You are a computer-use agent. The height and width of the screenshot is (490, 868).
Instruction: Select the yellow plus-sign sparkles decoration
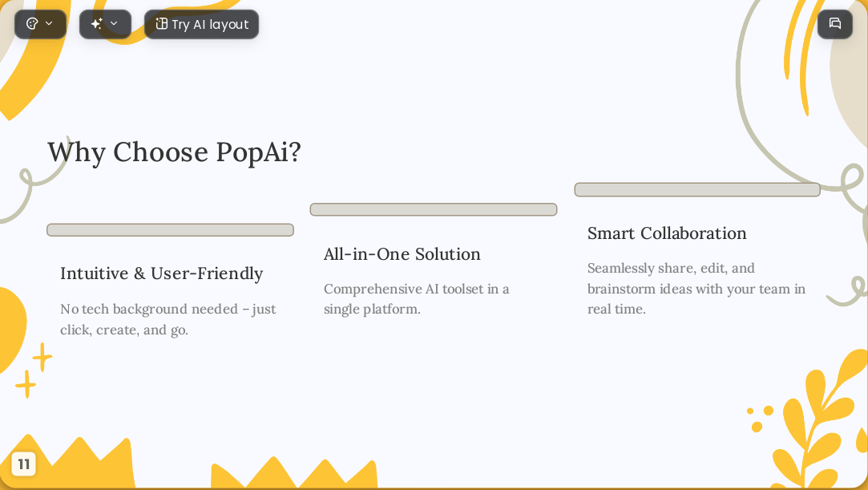(34, 370)
